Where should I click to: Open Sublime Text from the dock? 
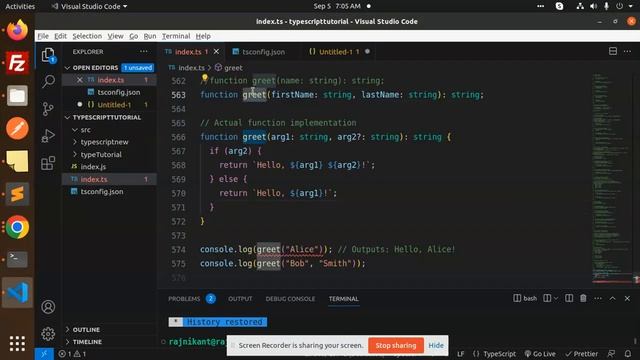coord(17,194)
